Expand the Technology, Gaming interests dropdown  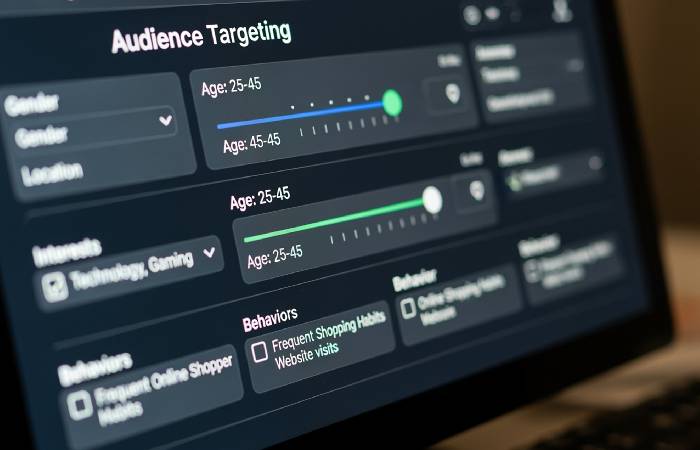(x=210, y=252)
